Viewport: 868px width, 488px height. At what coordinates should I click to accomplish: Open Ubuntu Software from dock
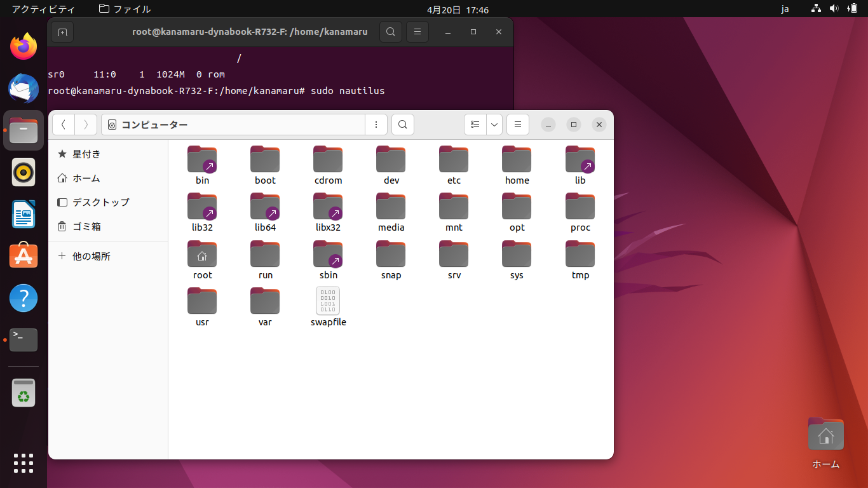tap(24, 256)
